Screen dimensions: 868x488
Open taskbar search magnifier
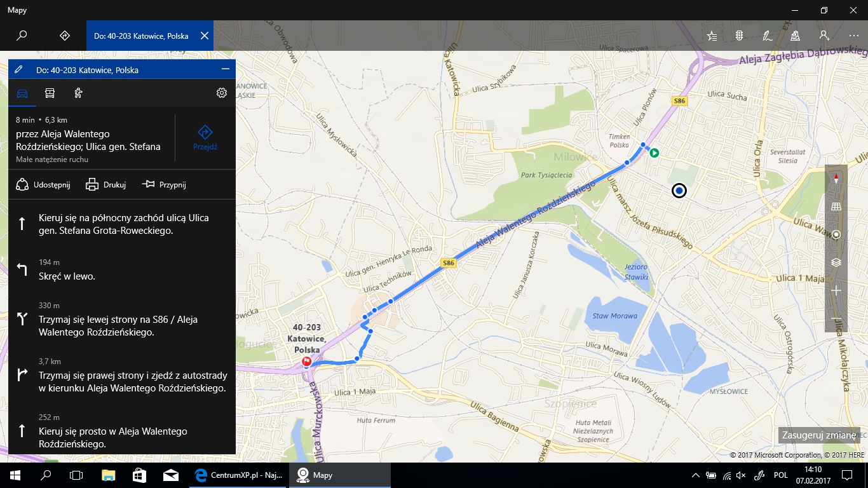[x=46, y=475]
